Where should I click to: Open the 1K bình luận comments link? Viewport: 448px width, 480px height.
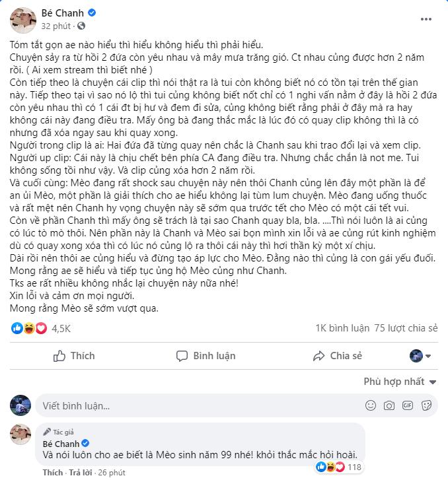(x=342, y=328)
